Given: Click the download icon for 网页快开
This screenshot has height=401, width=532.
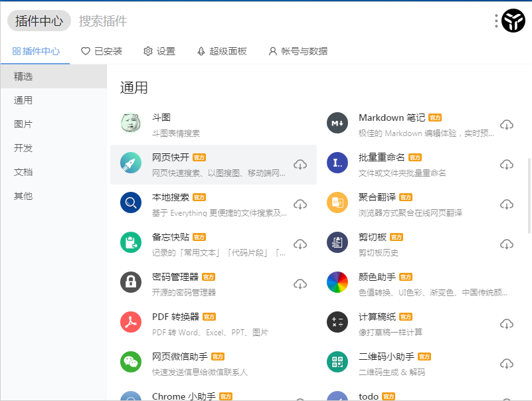Looking at the screenshot, I should tap(300, 165).
